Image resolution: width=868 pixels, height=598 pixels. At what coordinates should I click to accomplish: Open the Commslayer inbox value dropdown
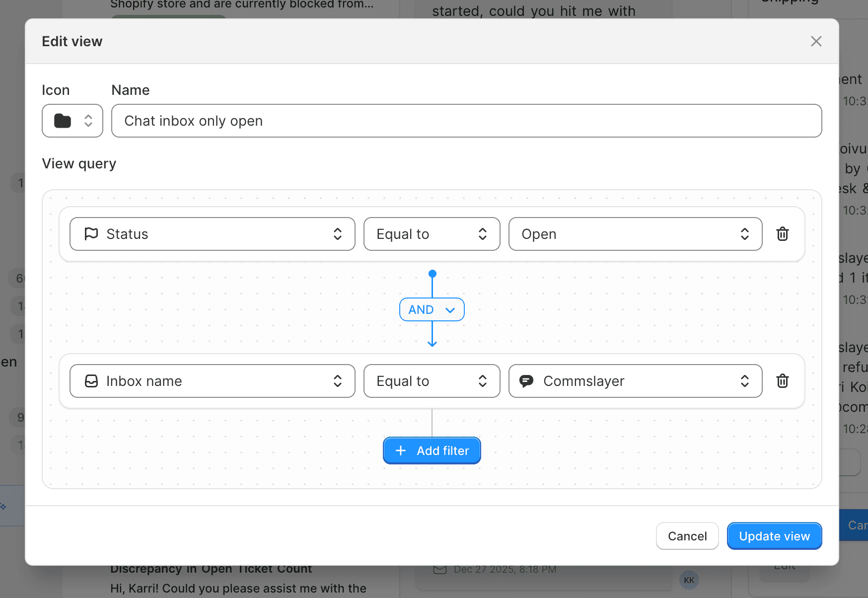coord(635,381)
